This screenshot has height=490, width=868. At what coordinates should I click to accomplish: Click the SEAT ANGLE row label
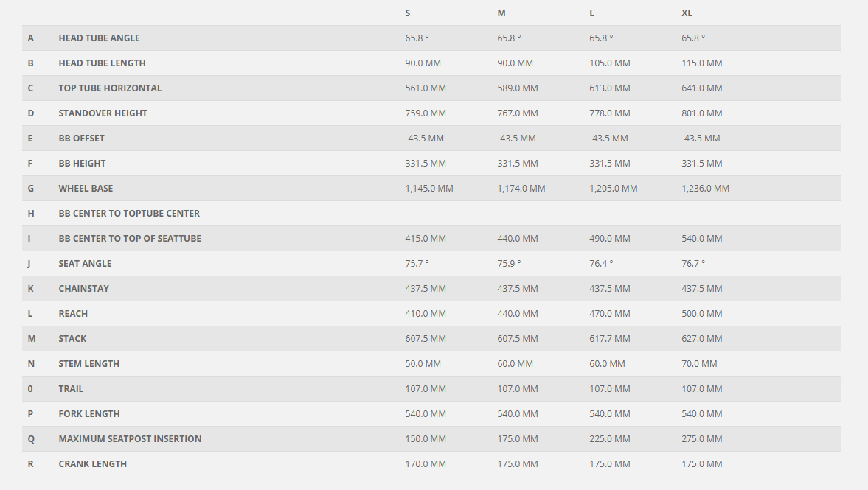(85, 264)
